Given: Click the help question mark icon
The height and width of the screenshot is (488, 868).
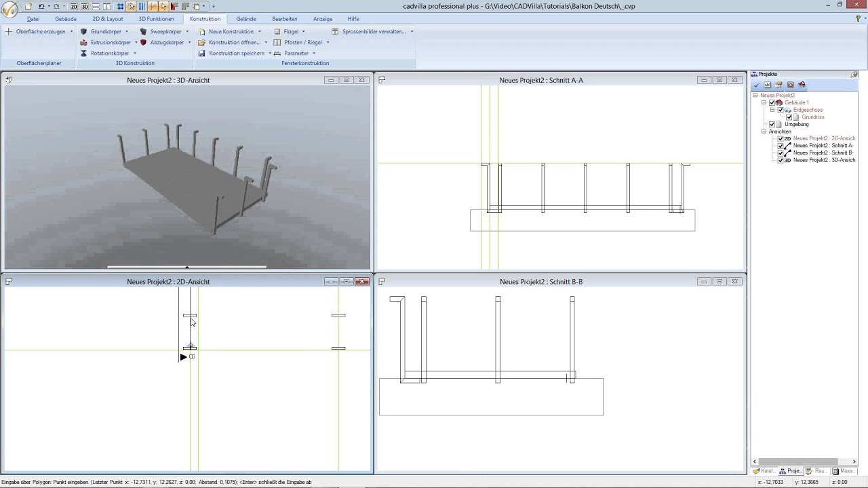Looking at the screenshot, I should (858, 19).
